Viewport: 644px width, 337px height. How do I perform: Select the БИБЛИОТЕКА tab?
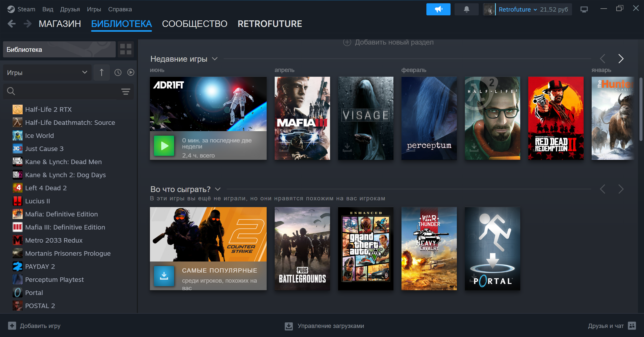[122, 24]
